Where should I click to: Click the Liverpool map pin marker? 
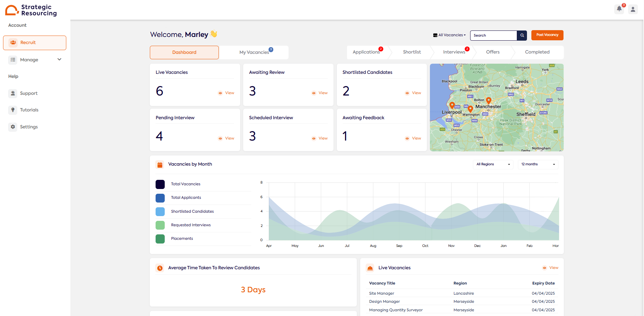[x=452, y=105]
